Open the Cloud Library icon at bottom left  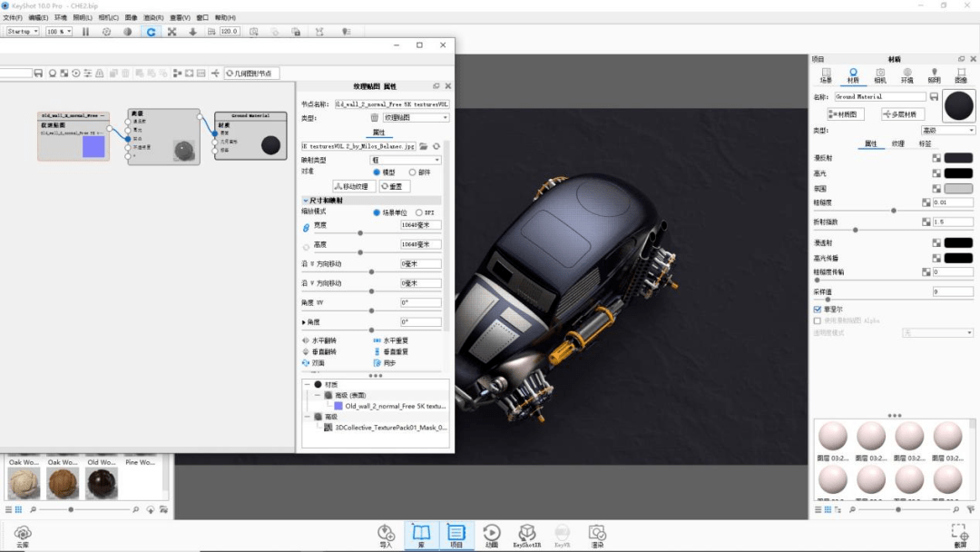click(23, 534)
